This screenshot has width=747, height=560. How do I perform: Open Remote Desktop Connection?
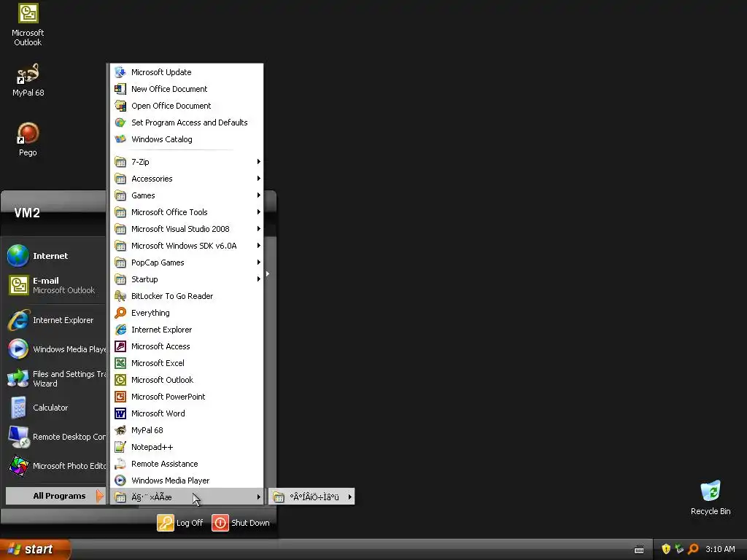(x=55, y=437)
